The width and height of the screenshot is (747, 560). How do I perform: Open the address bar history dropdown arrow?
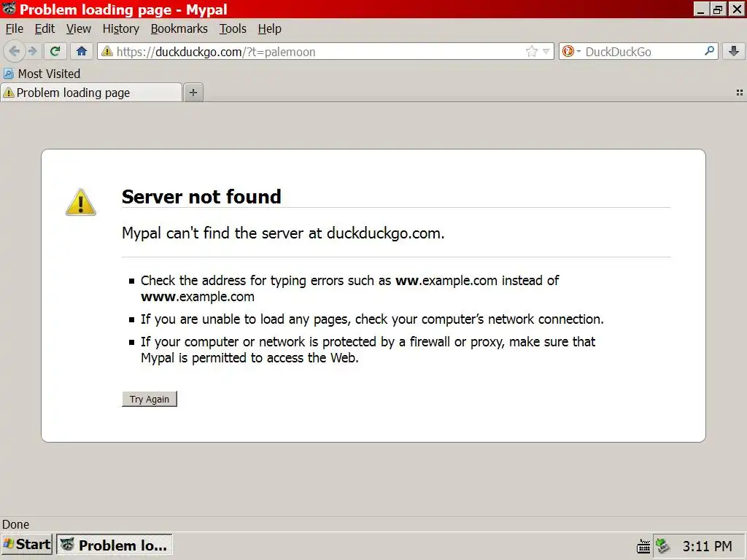click(546, 51)
